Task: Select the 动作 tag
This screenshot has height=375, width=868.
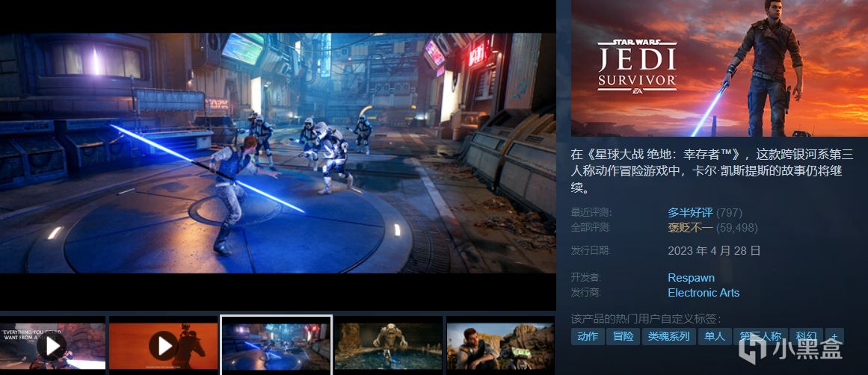Action: click(x=588, y=336)
